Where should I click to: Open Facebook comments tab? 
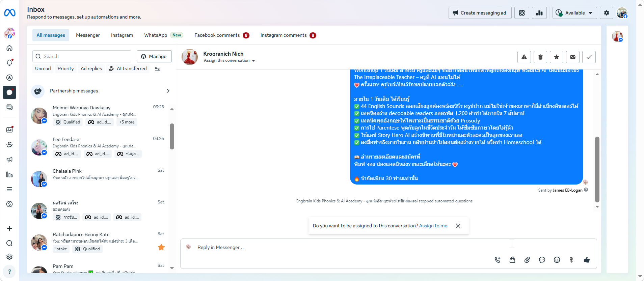point(222,35)
